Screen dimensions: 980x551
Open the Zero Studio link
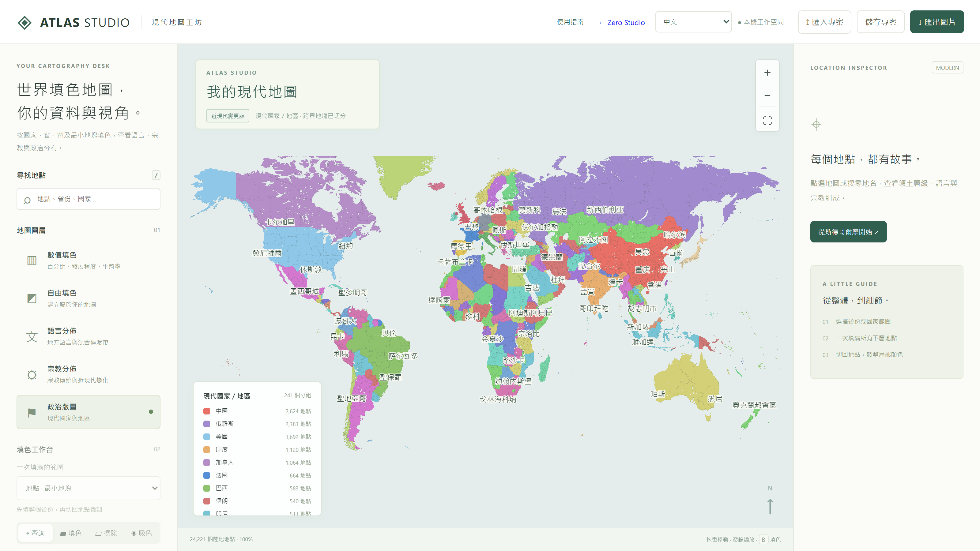click(x=622, y=22)
